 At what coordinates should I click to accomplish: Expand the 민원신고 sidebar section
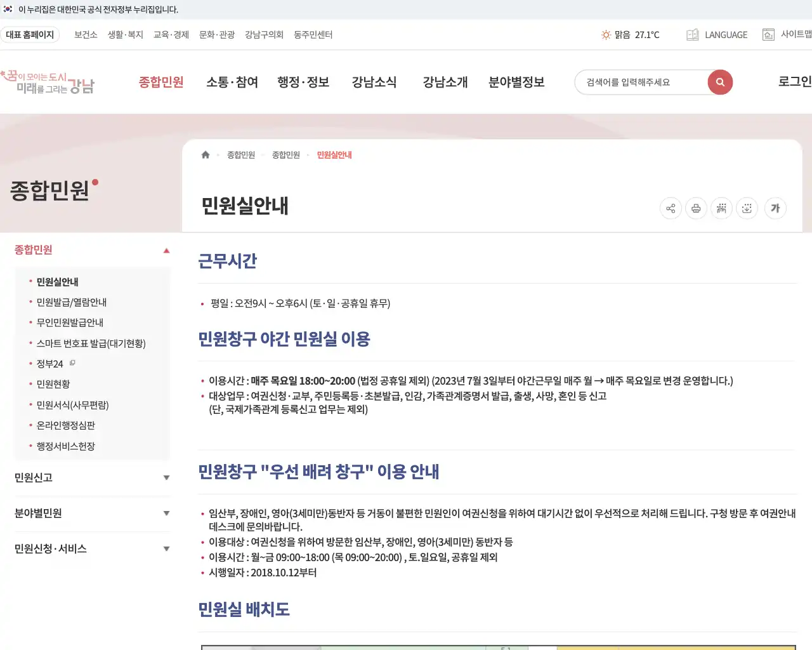coord(166,478)
